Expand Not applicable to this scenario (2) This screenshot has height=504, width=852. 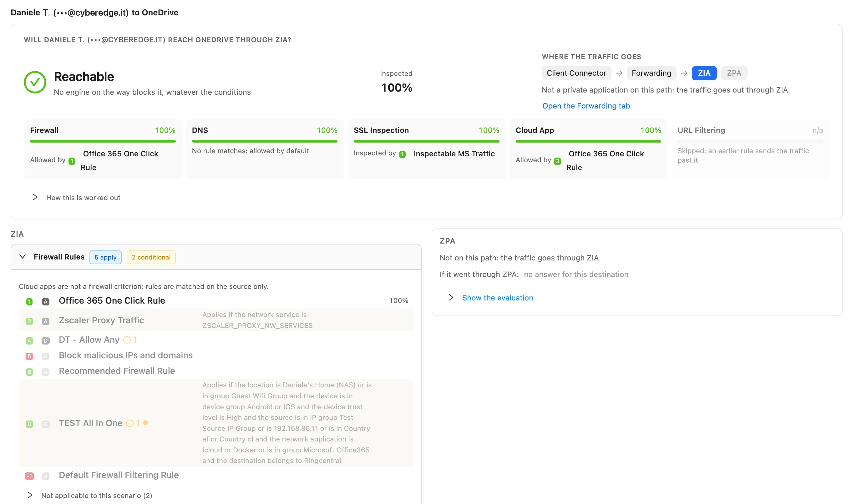[x=30, y=495]
